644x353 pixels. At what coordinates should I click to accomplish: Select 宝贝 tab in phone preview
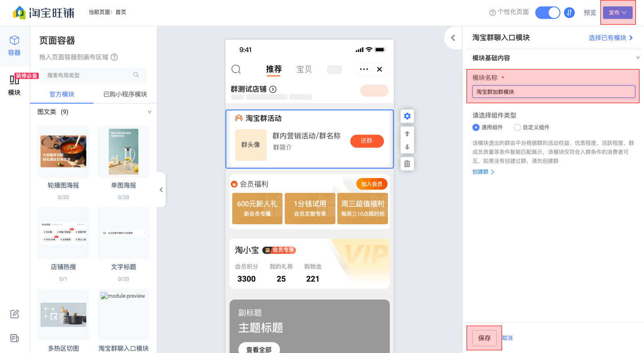[304, 70]
